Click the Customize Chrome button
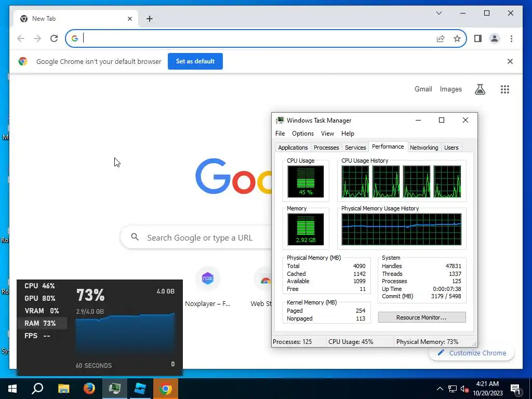This screenshot has width=532, height=399. coord(472,353)
